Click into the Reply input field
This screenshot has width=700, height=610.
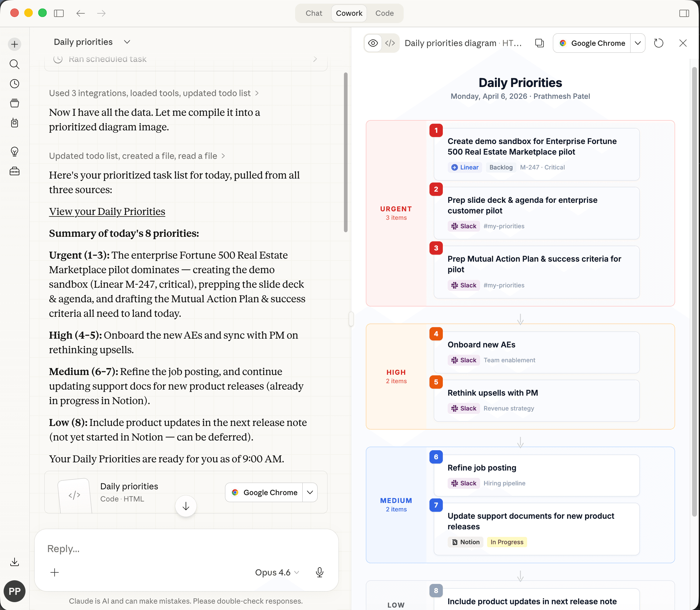click(x=186, y=549)
